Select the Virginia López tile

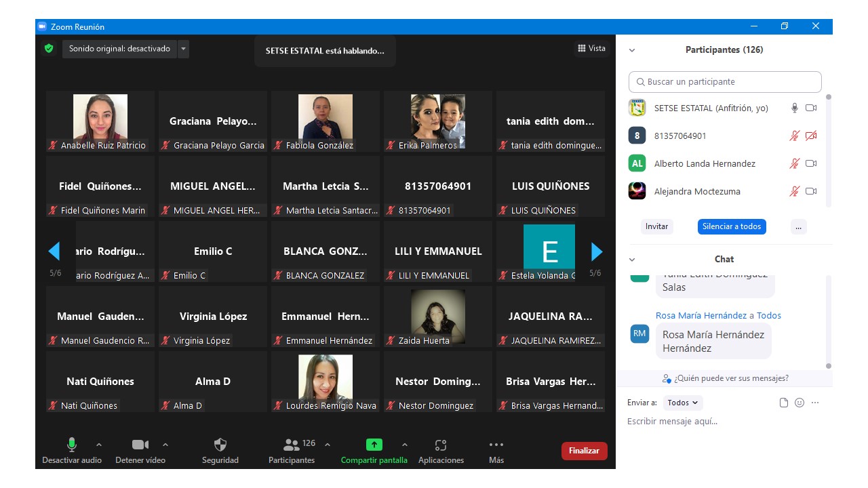coord(213,317)
